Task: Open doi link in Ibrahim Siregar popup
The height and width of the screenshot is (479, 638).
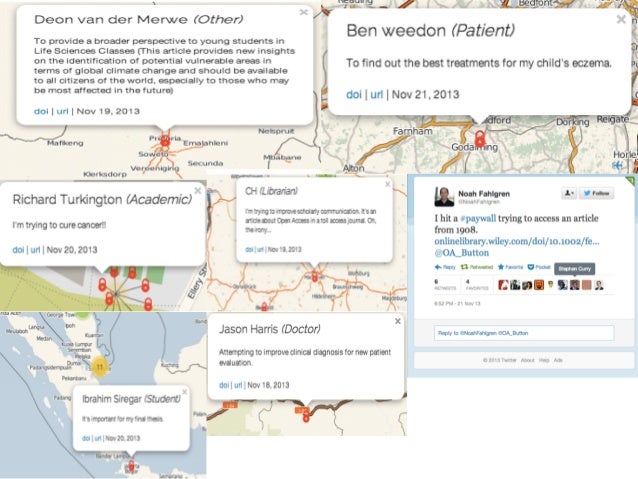Action: coord(86,438)
